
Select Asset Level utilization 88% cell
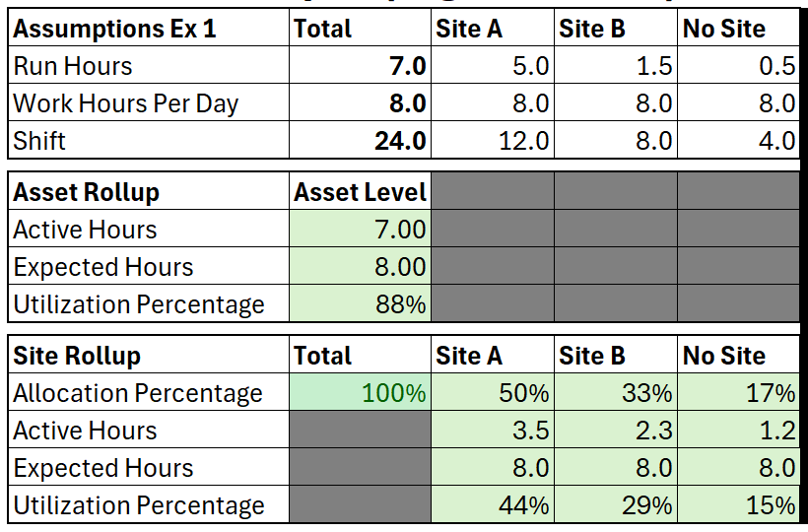tap(360, 303)
